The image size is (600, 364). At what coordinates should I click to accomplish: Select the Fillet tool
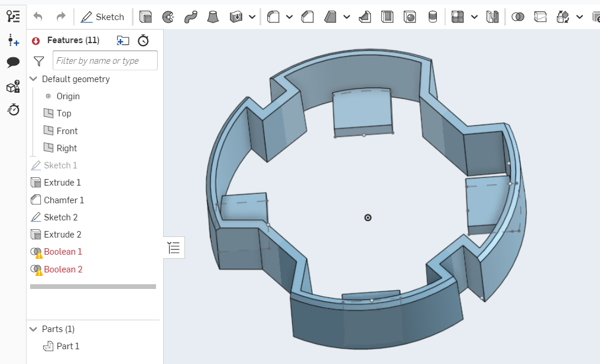(x=273, y=17)
